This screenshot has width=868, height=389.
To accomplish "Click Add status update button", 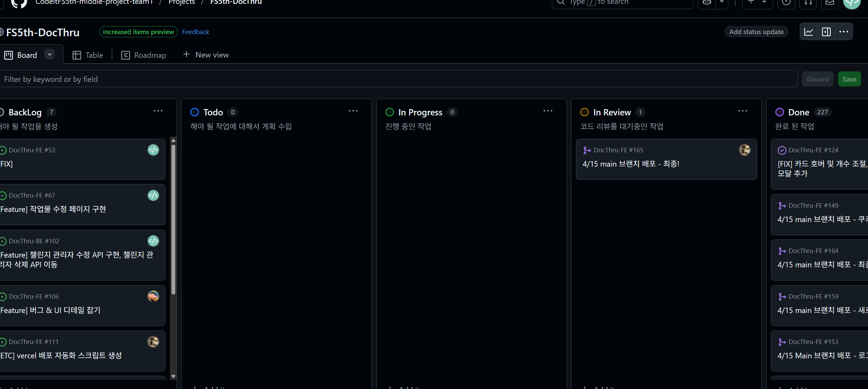I will [756, 32].
